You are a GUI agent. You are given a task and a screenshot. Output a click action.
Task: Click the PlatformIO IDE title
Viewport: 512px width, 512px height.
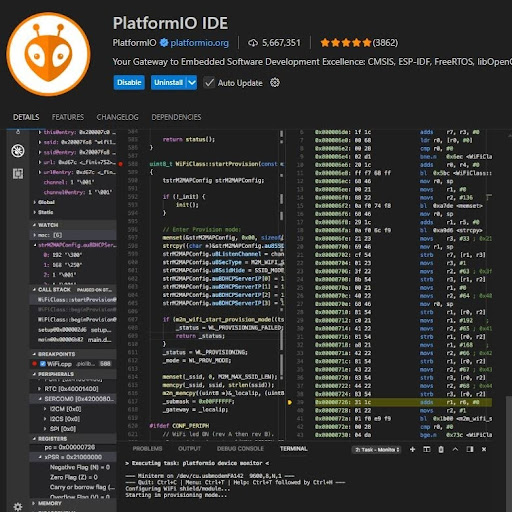[x=170, y=23]
